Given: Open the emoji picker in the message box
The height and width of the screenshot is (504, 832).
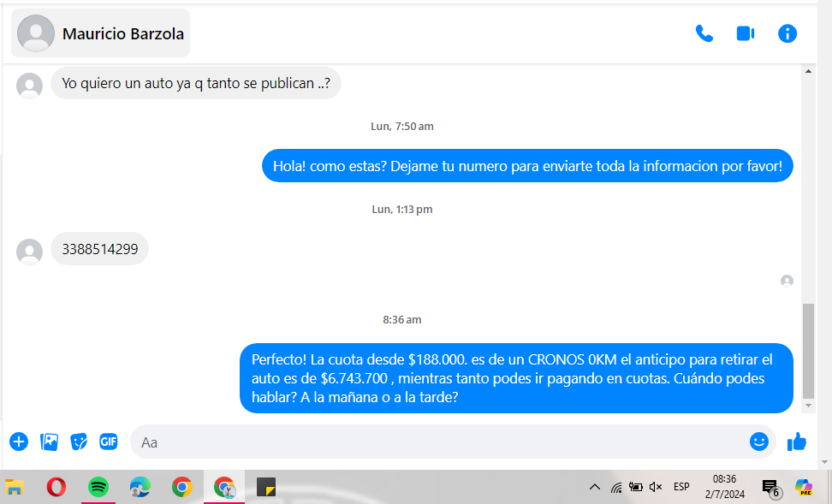Looking at the screenshot, I should 759,442.
